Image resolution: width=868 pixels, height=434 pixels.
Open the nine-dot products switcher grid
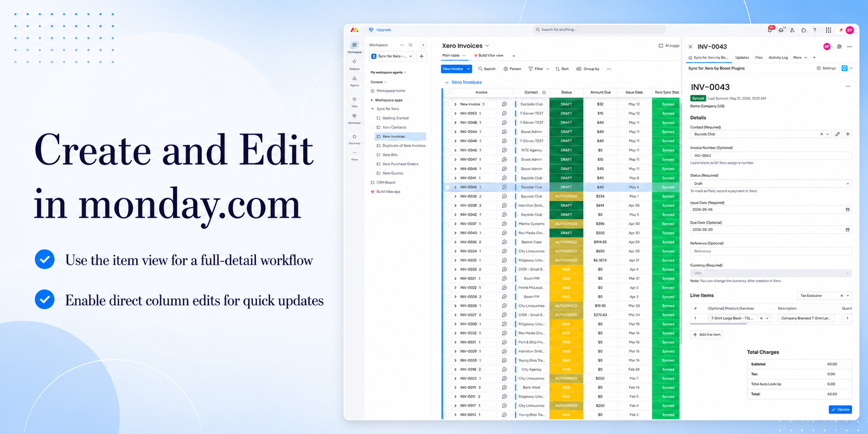click(x=828, y=30)
